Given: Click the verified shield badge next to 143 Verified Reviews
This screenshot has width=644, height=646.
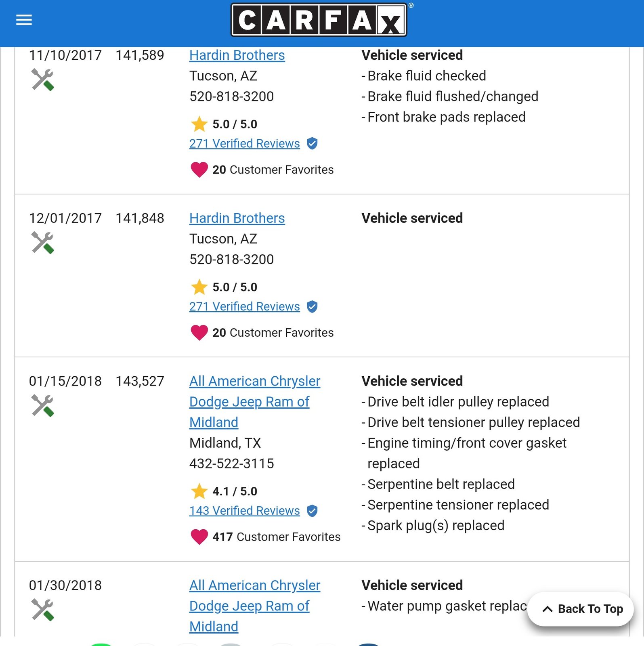Looking at the screenshot, I should 312,511.
